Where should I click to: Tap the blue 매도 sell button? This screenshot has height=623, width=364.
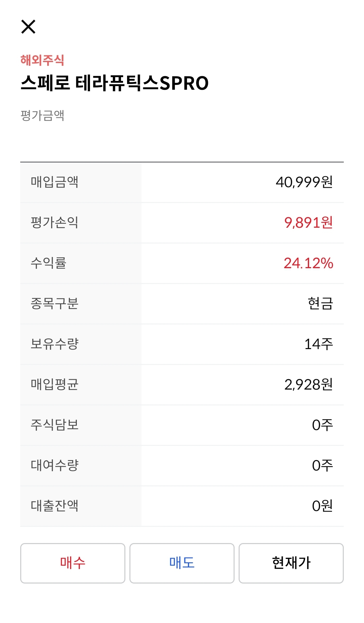(182, 563)
